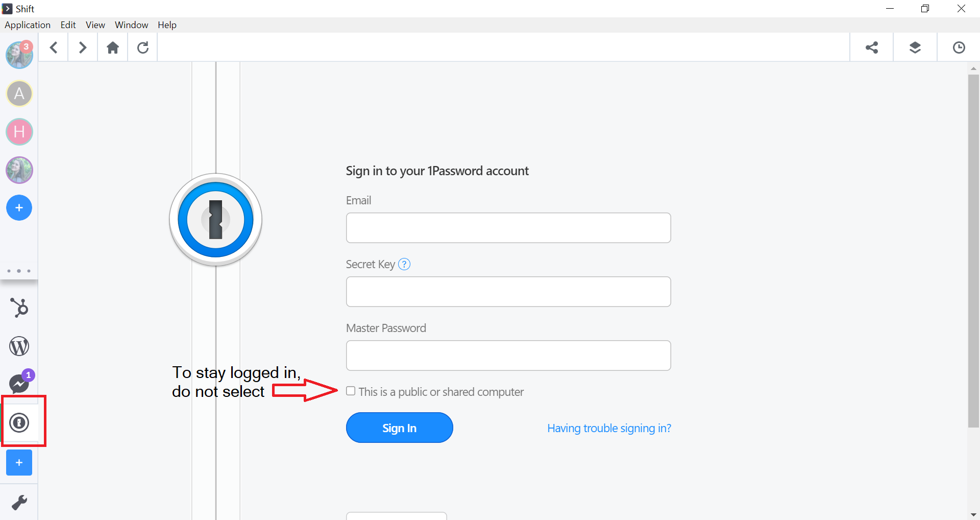Click the Secret Key help icon
This screenshot has height=520, width=980.
click(x=404, y=264)
